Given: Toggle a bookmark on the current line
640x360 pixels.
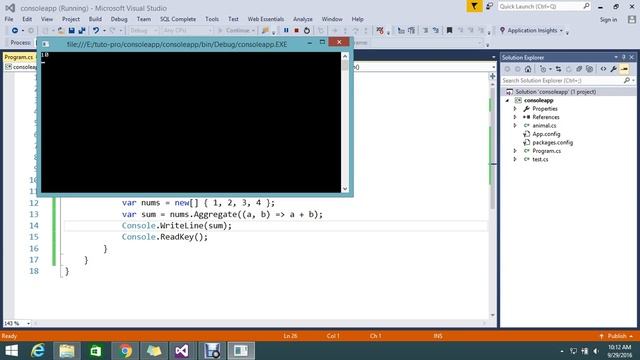Looking at the screenshot, I should point(449,31).
